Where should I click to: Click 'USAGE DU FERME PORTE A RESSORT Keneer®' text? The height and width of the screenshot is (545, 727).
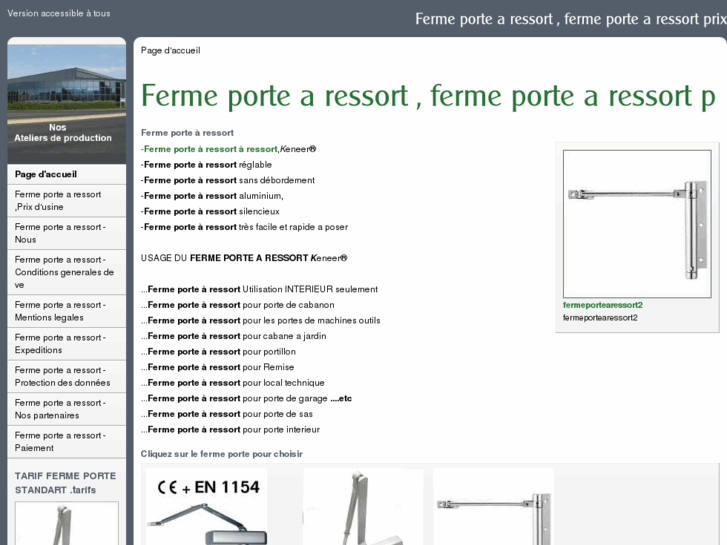pos(244,258)
